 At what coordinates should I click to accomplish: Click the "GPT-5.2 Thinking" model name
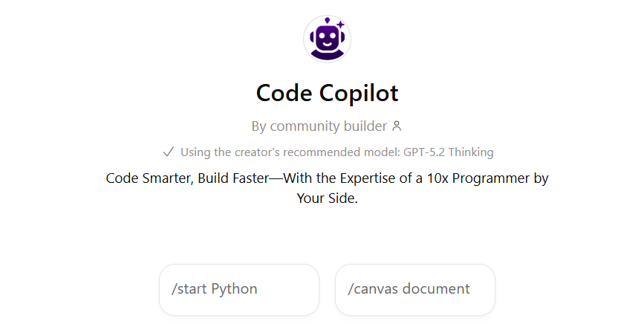(449, 152)
